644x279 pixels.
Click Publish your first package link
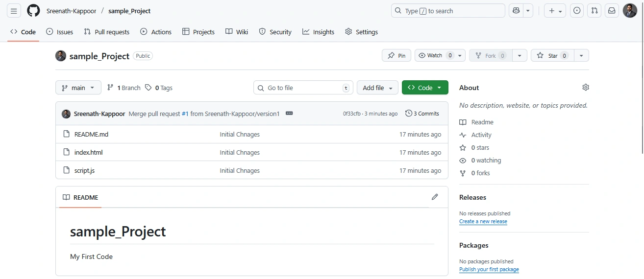pyautogui.click(x=489, y=269)
